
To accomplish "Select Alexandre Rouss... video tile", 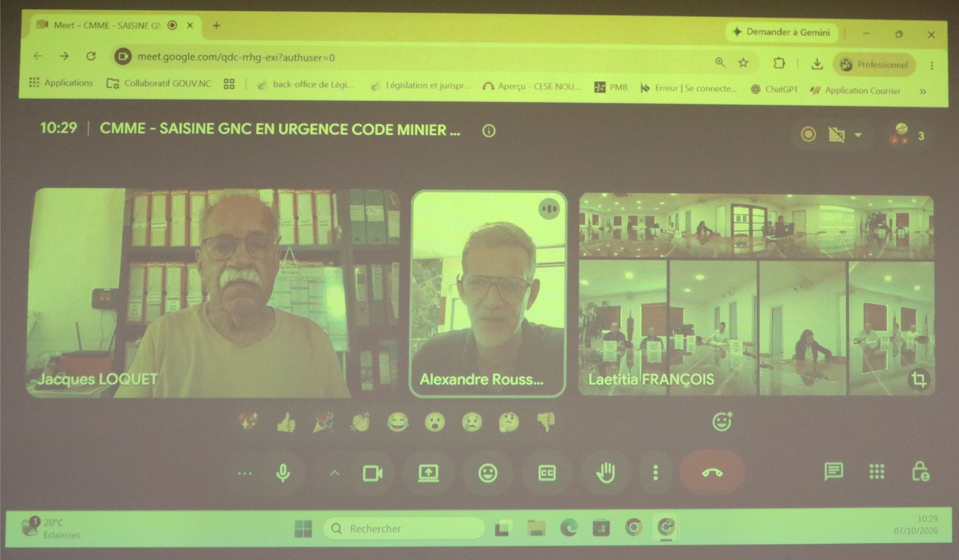I will click(x=488, y=294).
